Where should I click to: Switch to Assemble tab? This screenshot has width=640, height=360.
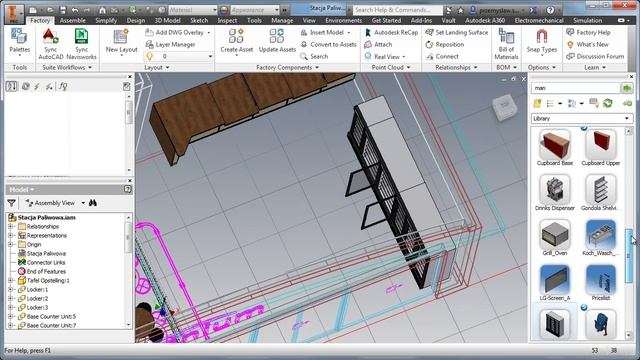coord(73,20)
